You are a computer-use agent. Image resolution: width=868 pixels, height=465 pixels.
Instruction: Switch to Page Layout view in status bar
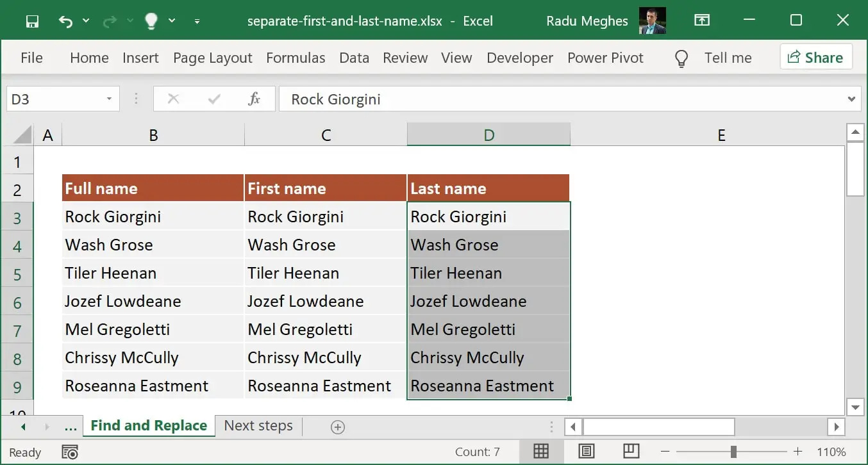[587, 452]
